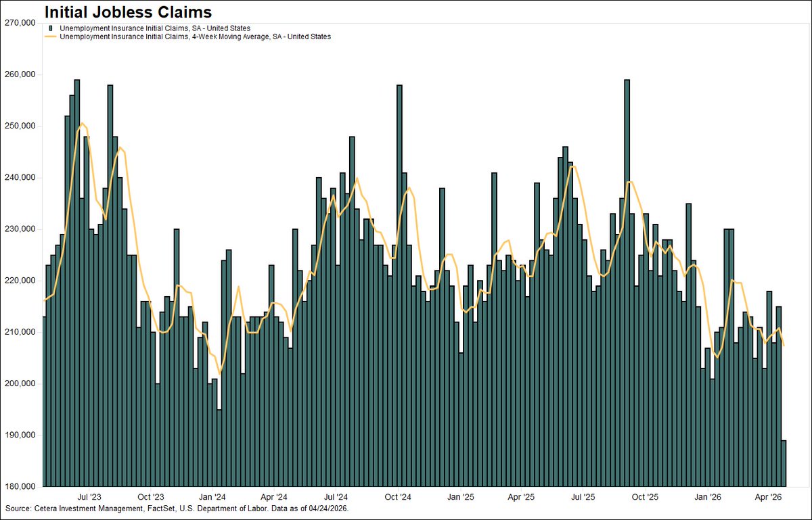
Task: Click the Jan '25 x-axis label
Action: coord(461,496)
